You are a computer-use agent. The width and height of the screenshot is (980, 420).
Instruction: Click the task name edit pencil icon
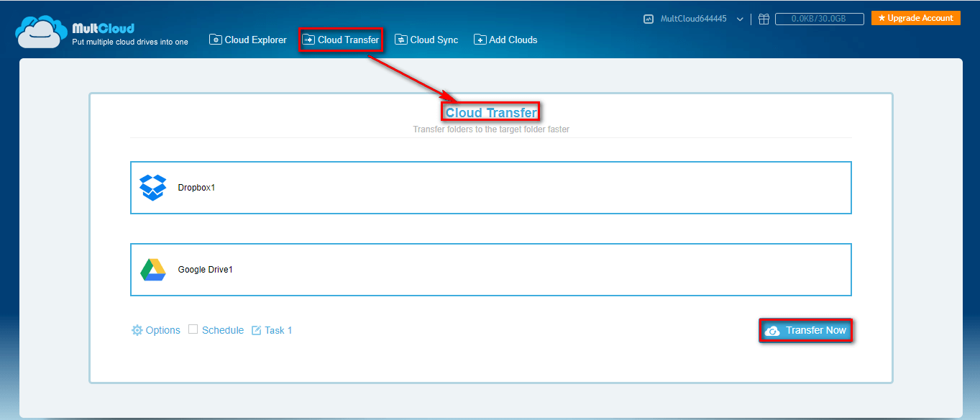pyautogui.click(x=257, y=330)
